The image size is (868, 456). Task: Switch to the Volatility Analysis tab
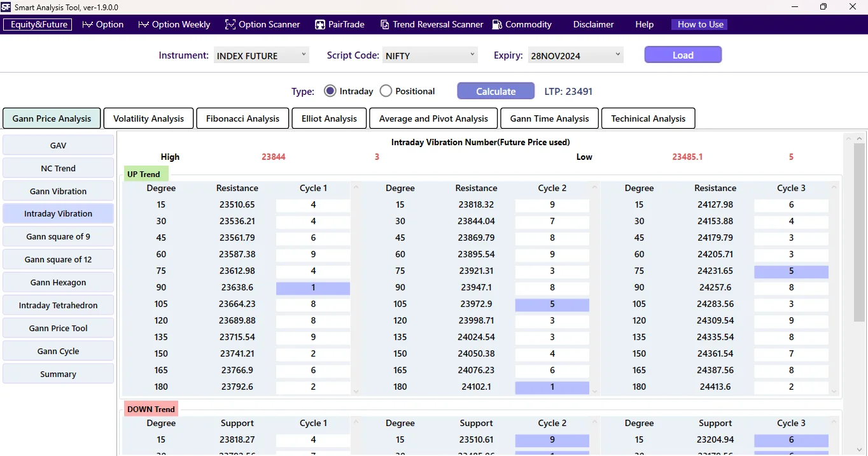coord(148,118)
